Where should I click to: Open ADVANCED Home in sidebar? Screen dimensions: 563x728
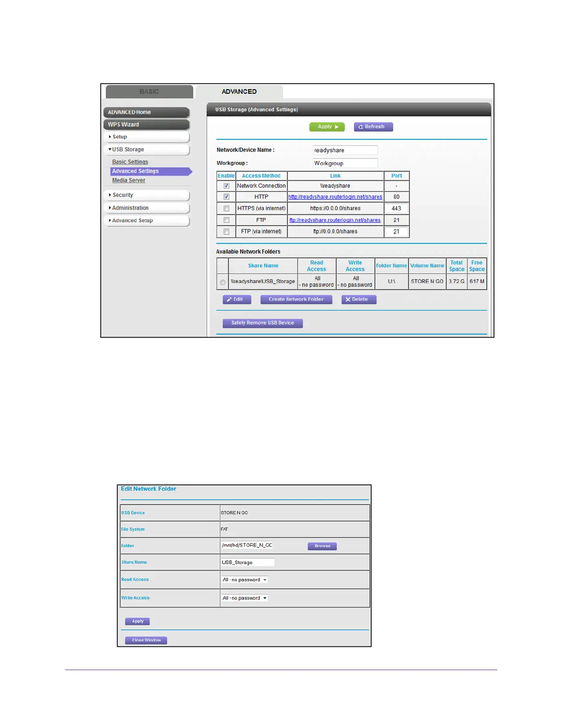click(147, 112)
